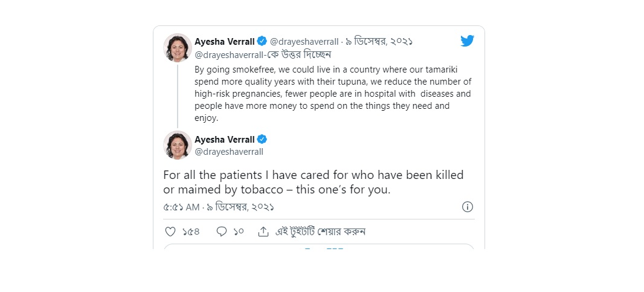Click the "এই টুইটটি শেয়ার করুন" share text
Viewport: 644px width, 292px height.
(320, 232)
